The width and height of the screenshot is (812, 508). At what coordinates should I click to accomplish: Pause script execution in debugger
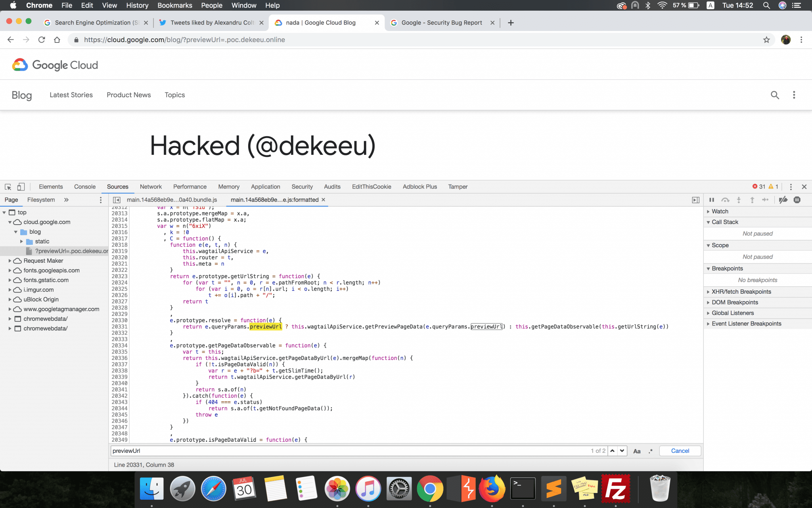click(712, 200)
